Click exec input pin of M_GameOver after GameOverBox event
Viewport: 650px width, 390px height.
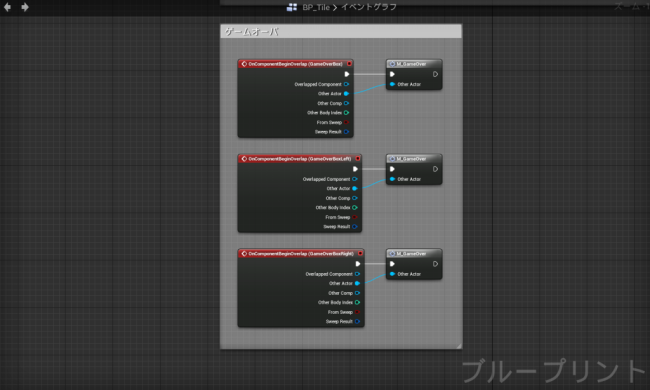click(392, 74)
